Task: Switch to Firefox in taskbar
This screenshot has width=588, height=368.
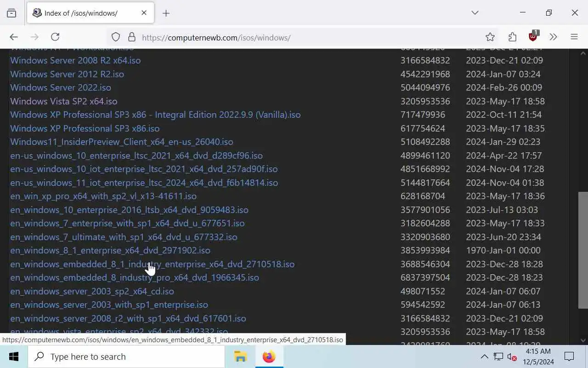Action: (x=269, y=356)
